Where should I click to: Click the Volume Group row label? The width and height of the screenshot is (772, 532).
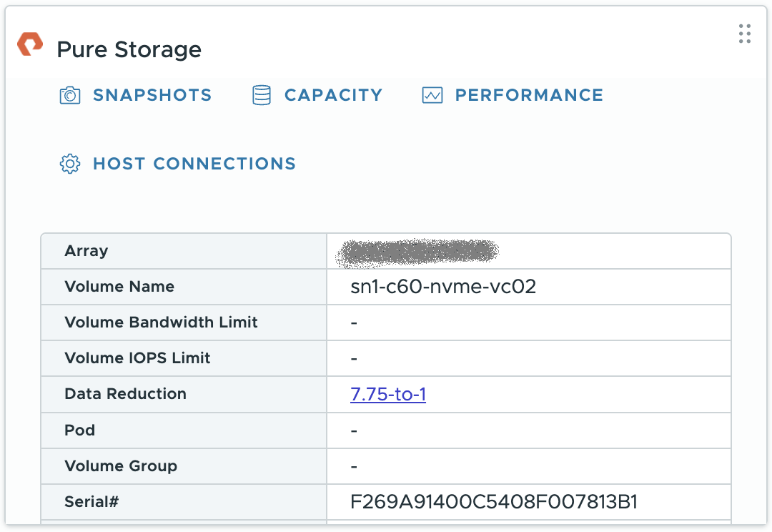coord(119,465)
